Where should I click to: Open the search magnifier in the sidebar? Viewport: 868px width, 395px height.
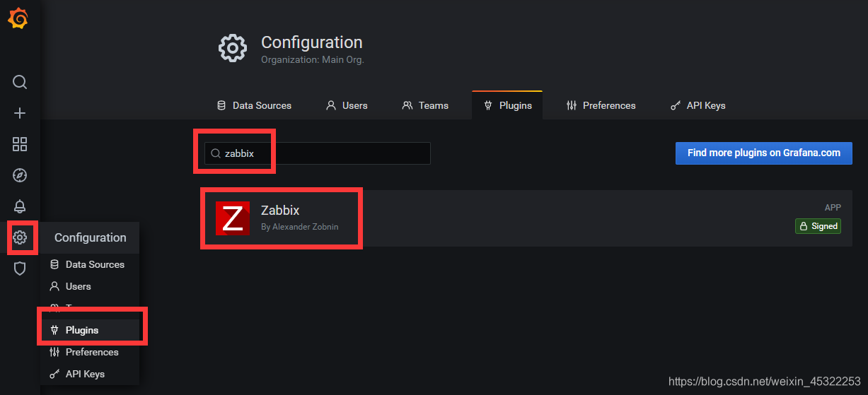[x=20, y=82]
